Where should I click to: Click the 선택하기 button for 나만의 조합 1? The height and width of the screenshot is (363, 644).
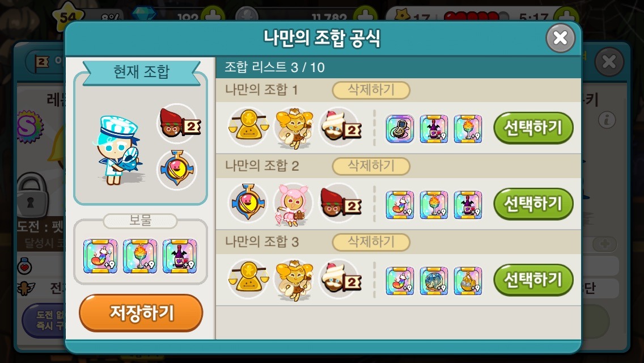click(533, 128)
